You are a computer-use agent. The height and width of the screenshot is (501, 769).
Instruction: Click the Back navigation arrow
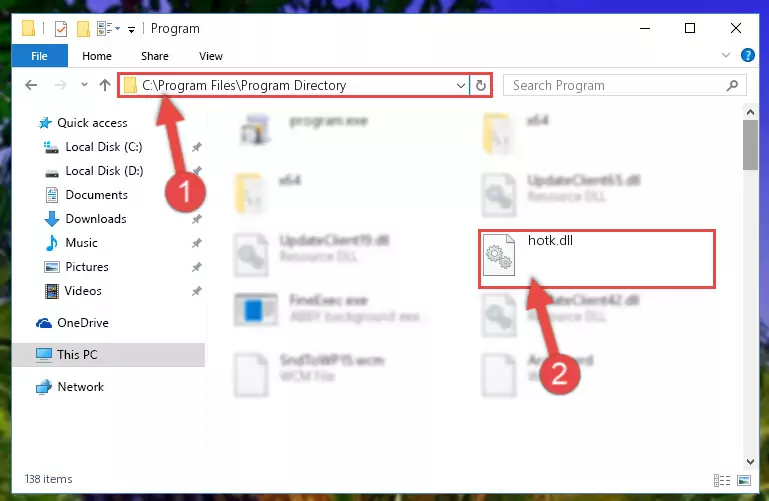(31, 85)
